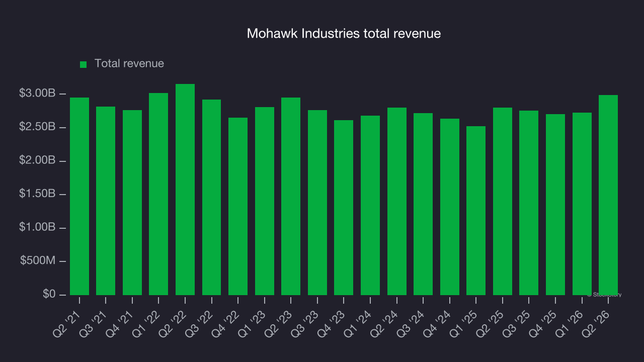The height and width of the screenshot is (362, 644).
Task: Click the $1.00B y-axis label
Action: pyautogui.click(x=37, y=227)
